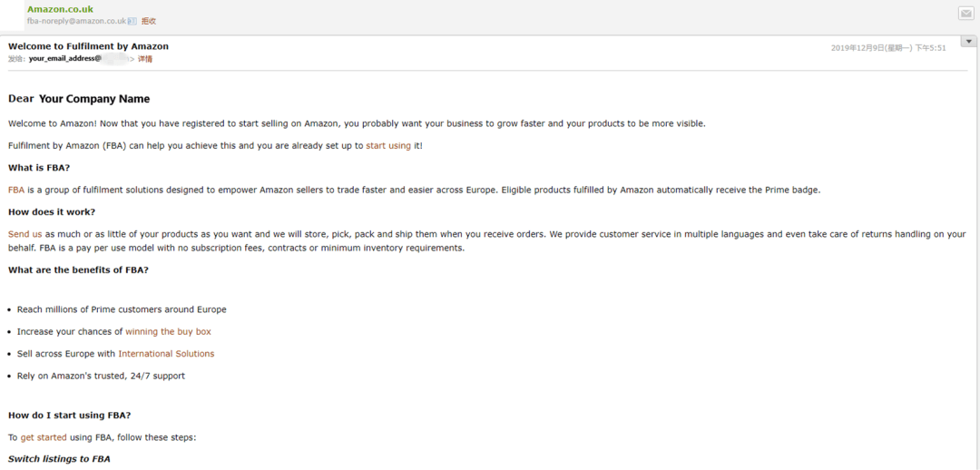This screenshot has height=470, width=980.
Task: Follow the "start using" link
Action: pos(388,145)
